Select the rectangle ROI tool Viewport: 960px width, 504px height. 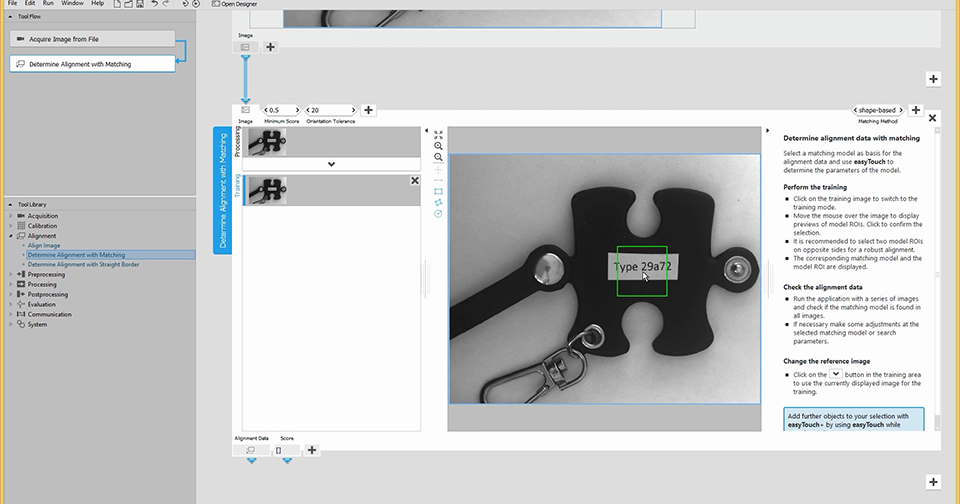438,192
